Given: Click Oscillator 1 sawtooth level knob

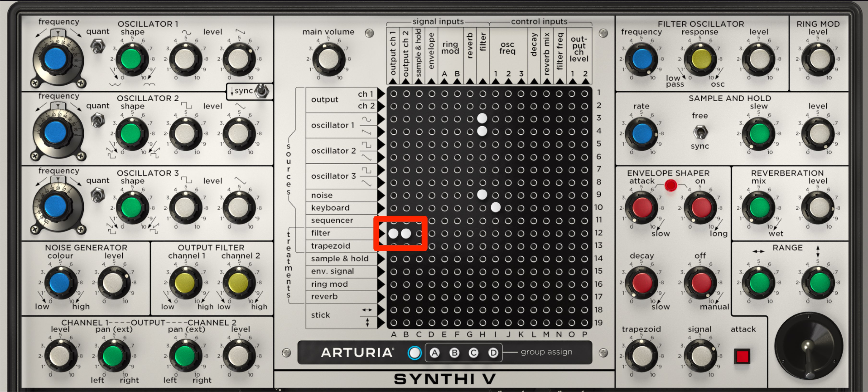Looking at the screenshot, I should 239,59.
